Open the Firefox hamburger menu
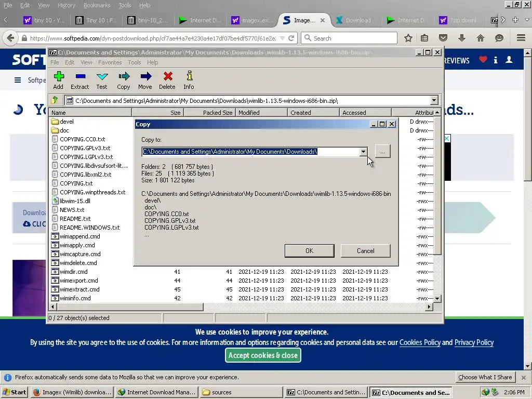Viewport: 532px width, 399px height. point(521,37)
